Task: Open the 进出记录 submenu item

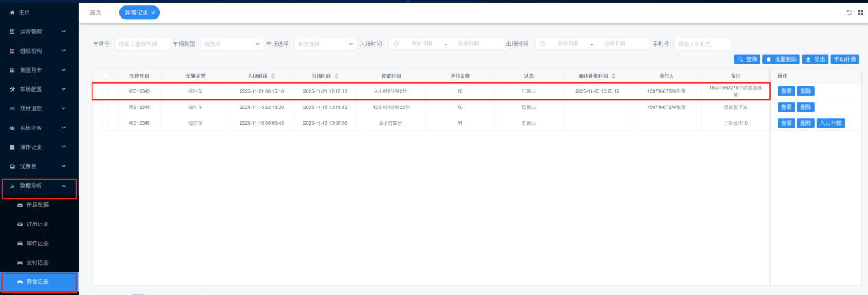Action: (39, 224)
